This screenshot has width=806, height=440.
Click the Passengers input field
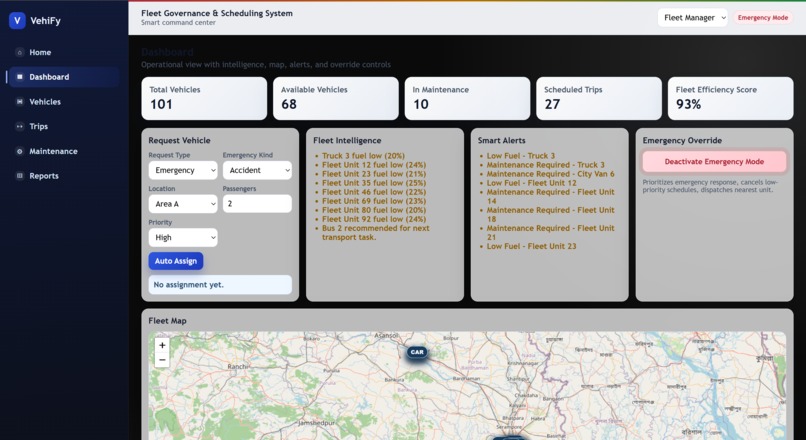click(257, 204)
